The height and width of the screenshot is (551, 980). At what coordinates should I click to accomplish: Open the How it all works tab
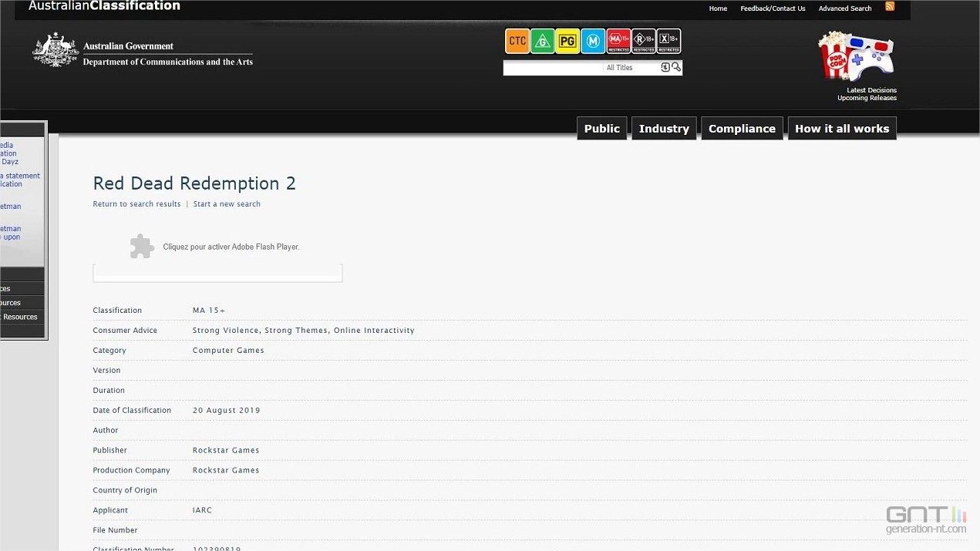842,129
